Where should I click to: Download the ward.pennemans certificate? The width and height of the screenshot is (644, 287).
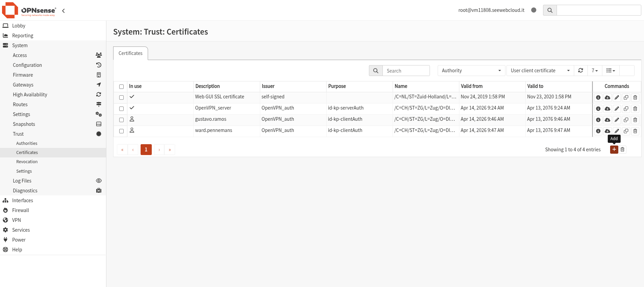(607, 131)
